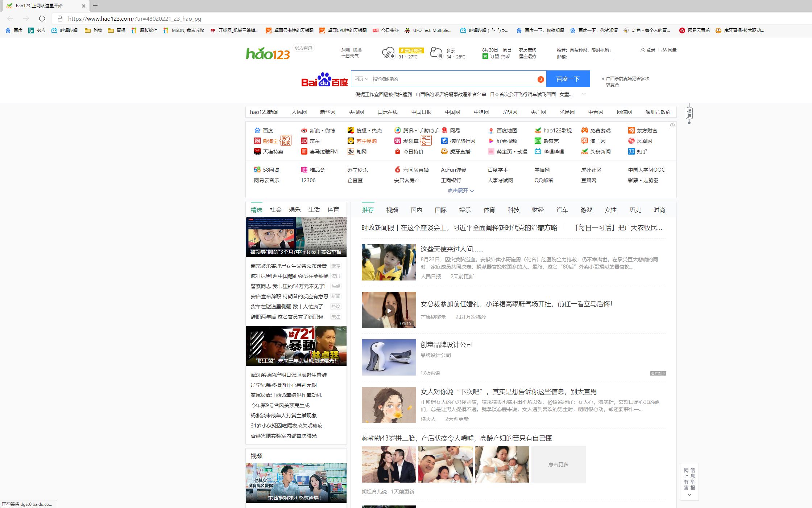Viewport: 812px width, 508px height.
Task: Click the Baidu logo beside search box
Action: 324,79
